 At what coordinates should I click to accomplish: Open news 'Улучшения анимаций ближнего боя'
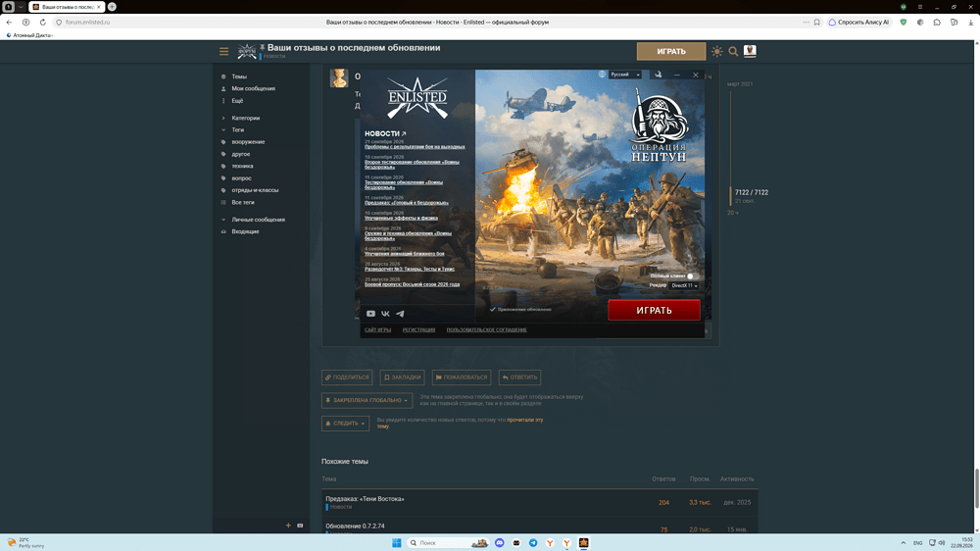pyautogui.click(x=405, y=253)
